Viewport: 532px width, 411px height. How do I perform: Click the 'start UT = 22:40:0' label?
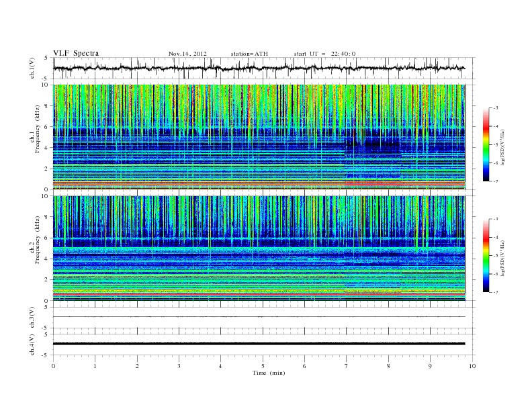324,54
